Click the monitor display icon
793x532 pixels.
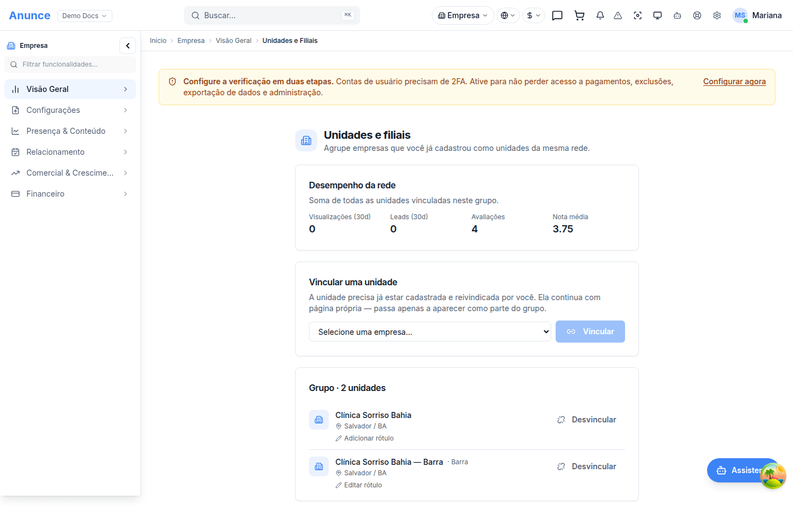(658, 15)
